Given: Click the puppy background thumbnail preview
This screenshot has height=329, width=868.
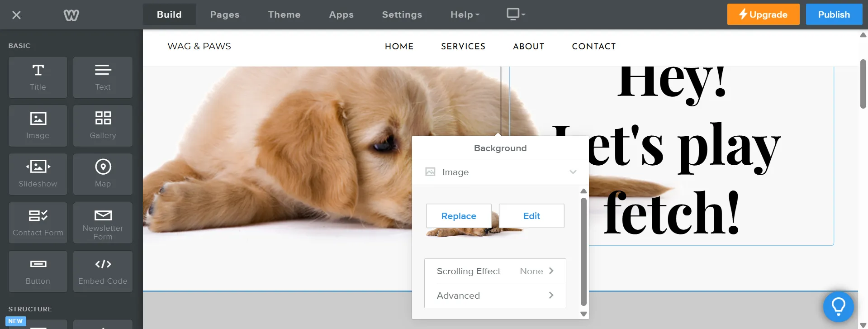Looking at the screenshot, I should pos(475,233).
